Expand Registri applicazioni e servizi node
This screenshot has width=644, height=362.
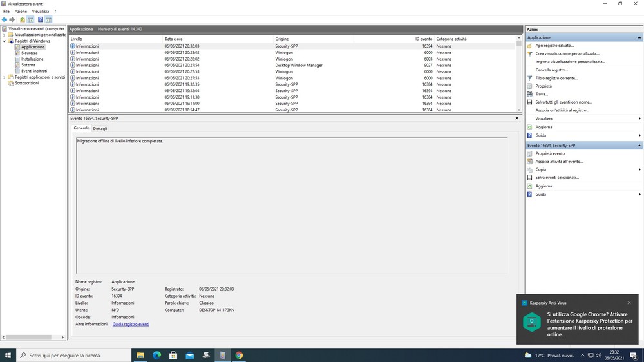4,77
